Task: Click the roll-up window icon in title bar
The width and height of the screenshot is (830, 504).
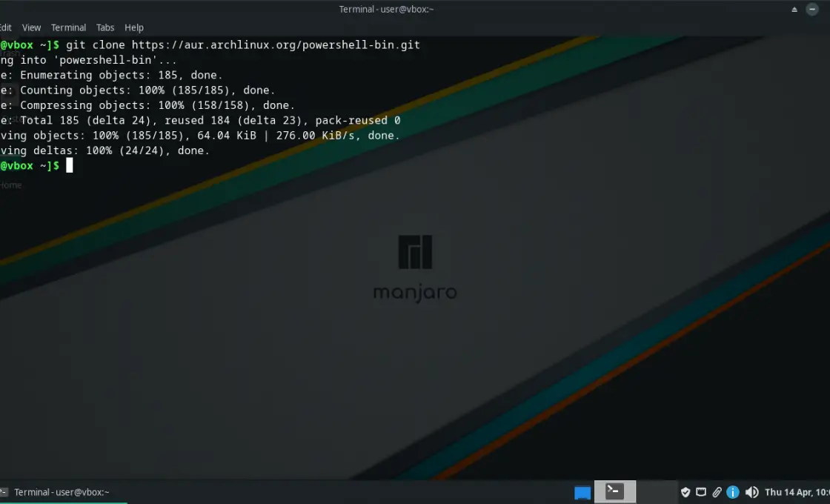Action: coord(794,9)
